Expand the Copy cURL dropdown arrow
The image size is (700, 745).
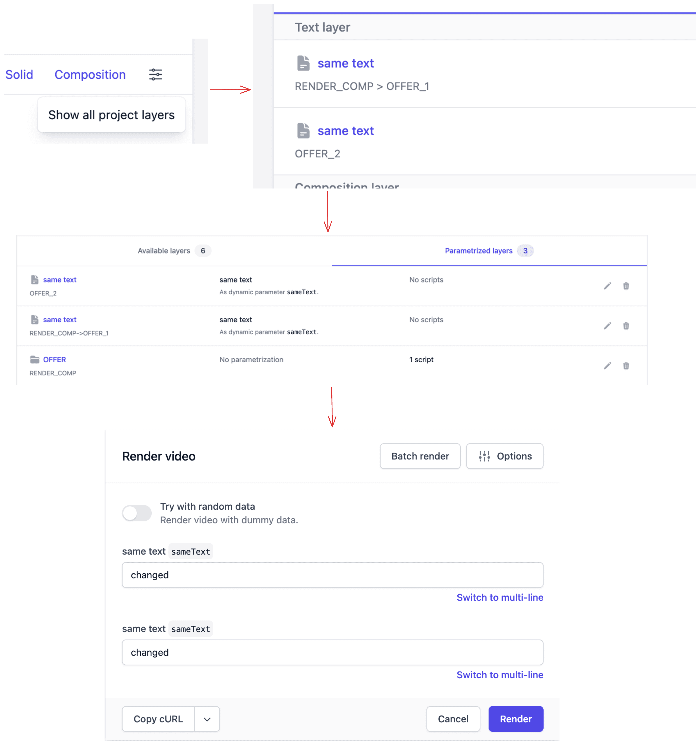pyautogui.click(x=207, y=719)
